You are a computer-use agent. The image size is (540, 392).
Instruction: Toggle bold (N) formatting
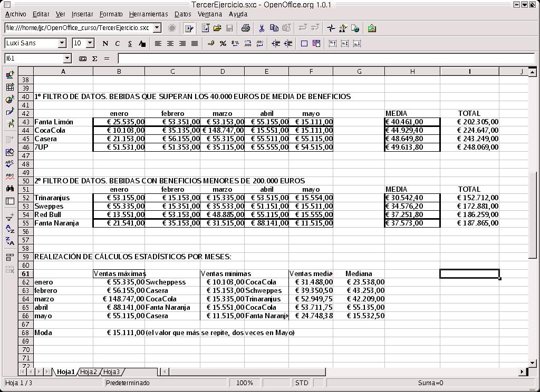pos(105,43)
